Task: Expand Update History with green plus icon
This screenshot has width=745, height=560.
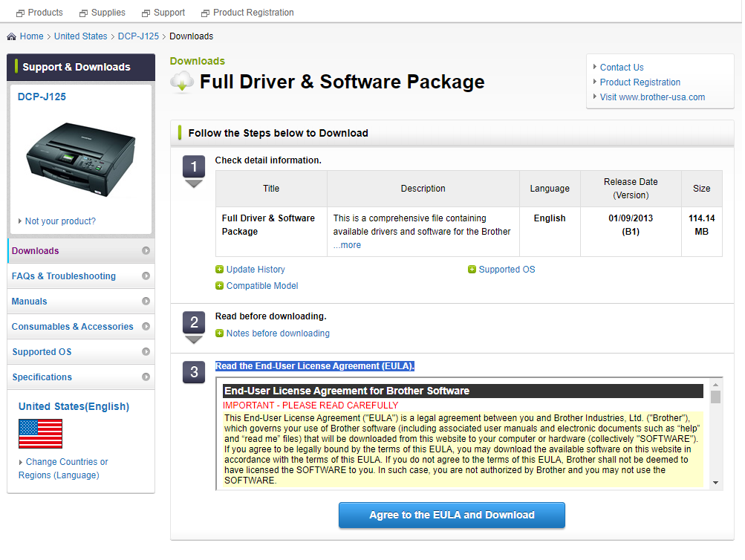Action: tap(219, 270)
